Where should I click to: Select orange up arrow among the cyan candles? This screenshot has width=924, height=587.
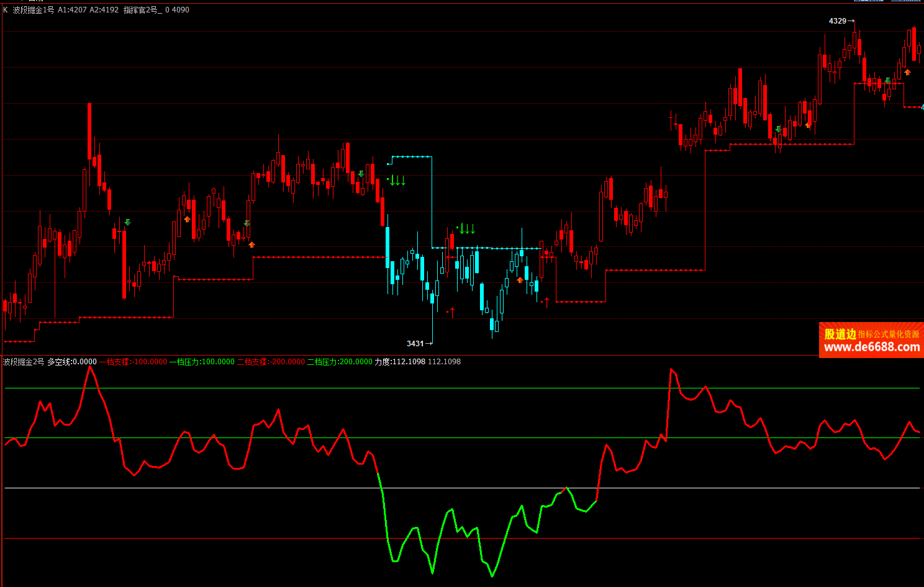coord(520,280)
